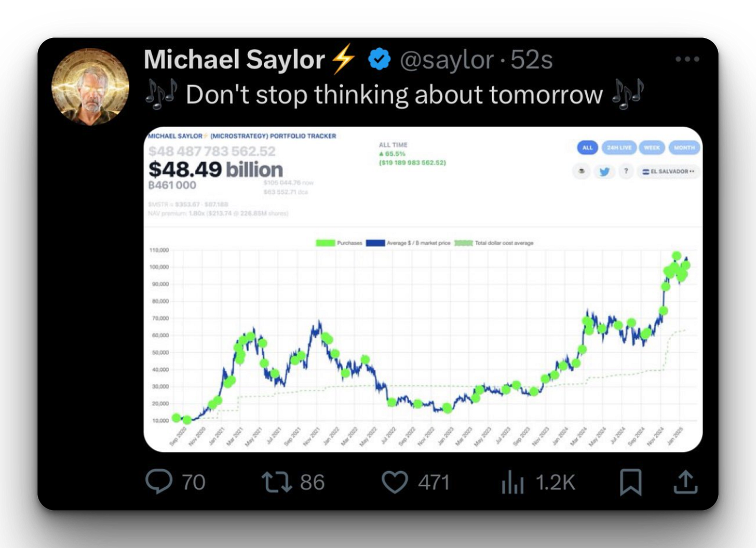756x548 pixels.
Task: Open the help question mark menu
Action: coord(626,171)
